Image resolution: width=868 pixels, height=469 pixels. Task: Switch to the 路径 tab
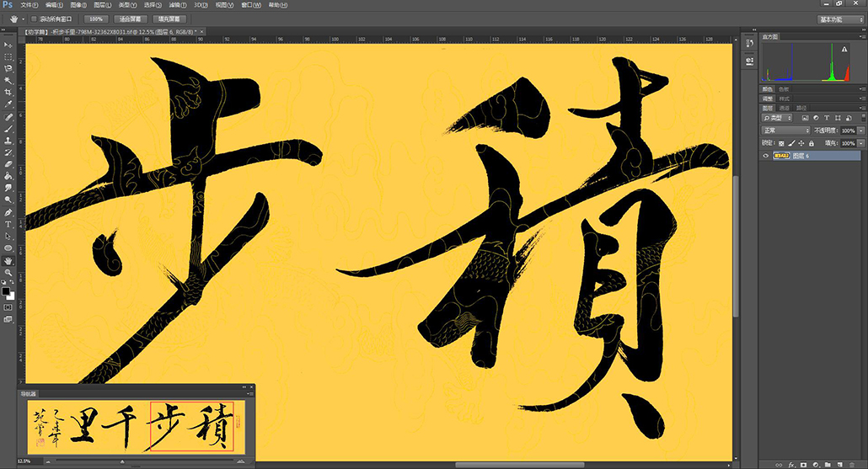[x=801, y=108]
